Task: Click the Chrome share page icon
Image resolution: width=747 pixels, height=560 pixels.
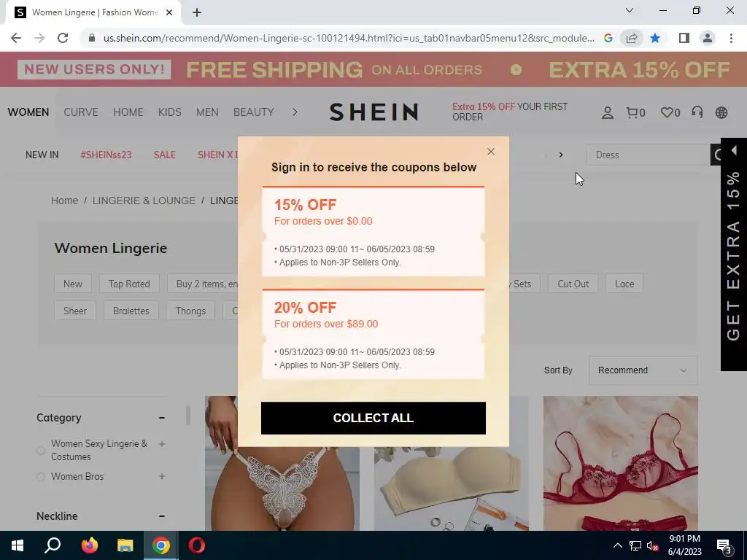Action: pyautogui.click(x=632, y=38)
